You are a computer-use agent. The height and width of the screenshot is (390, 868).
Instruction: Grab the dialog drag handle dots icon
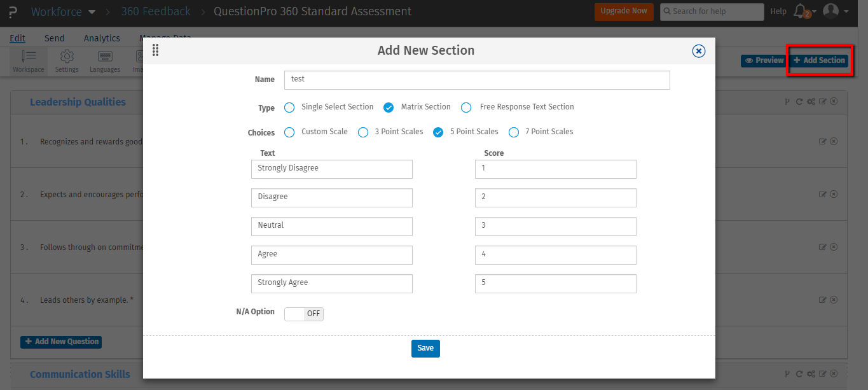click(156, 50)
